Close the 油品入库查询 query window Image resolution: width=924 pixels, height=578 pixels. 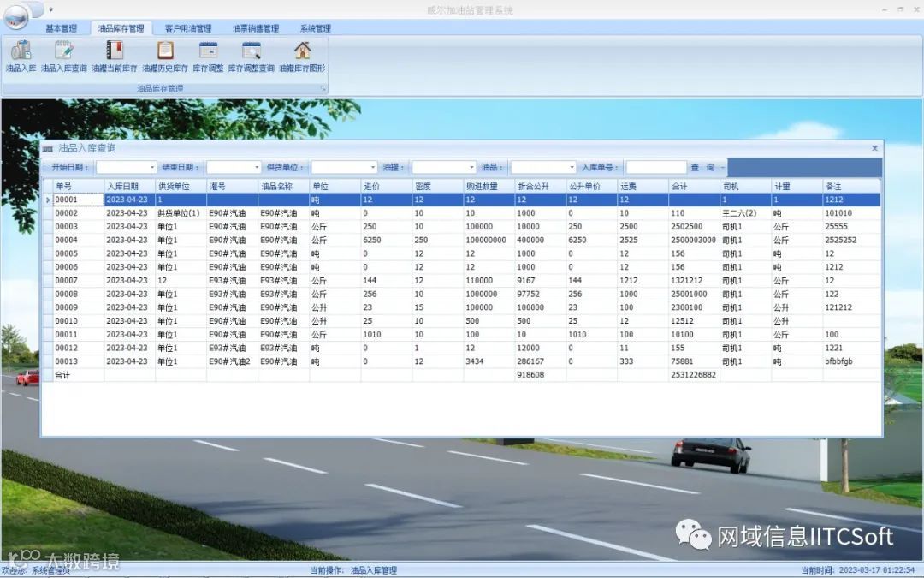pos(874,148)
